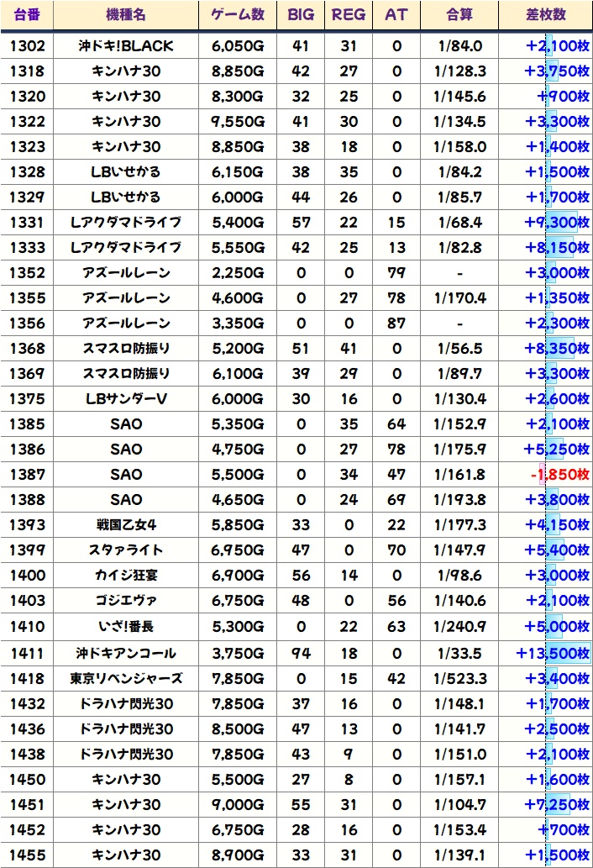
Task: Click the スタァライト machine name
Action: click(125, 550)
